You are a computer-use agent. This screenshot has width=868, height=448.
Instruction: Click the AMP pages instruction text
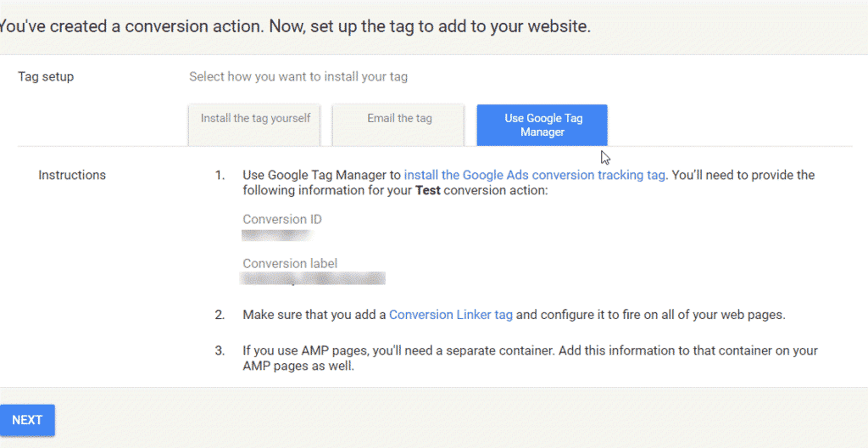[530, 358]
